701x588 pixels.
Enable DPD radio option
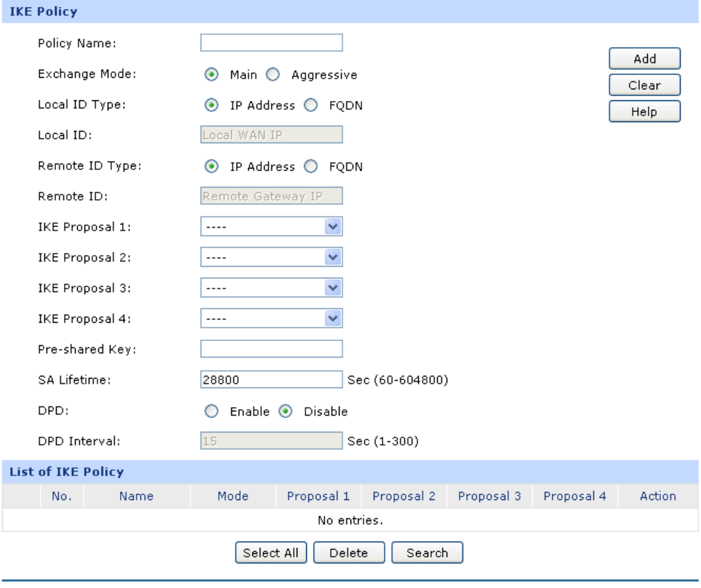212,411
